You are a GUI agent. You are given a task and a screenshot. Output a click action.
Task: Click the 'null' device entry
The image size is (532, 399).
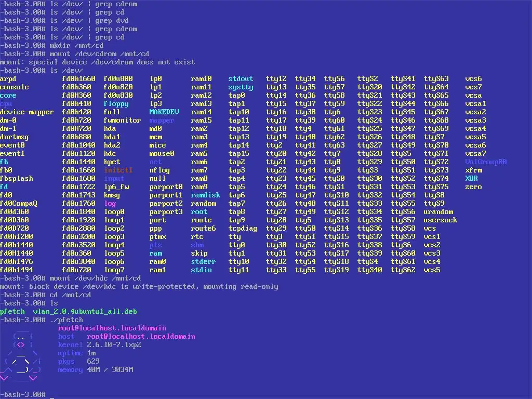(158, 179)
